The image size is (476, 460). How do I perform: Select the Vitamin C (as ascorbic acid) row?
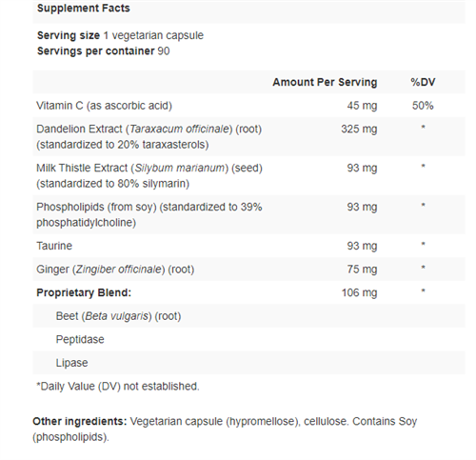[249, 106]
